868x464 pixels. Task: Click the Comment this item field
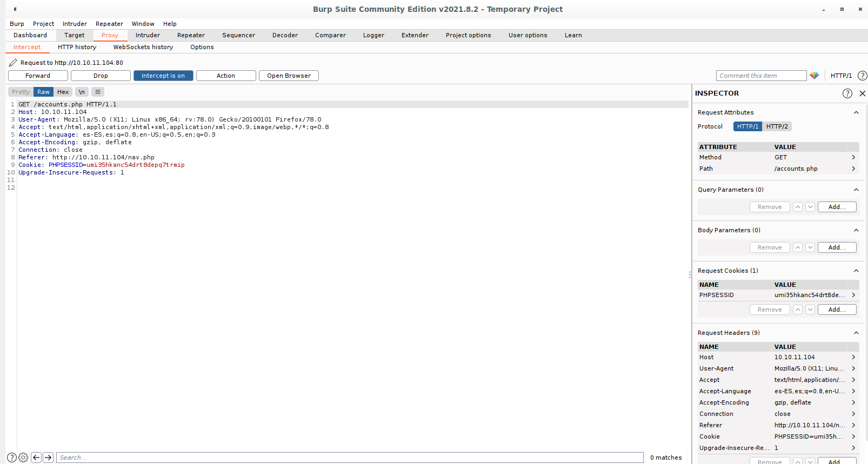pyautogui.click(x=761, y=76)
